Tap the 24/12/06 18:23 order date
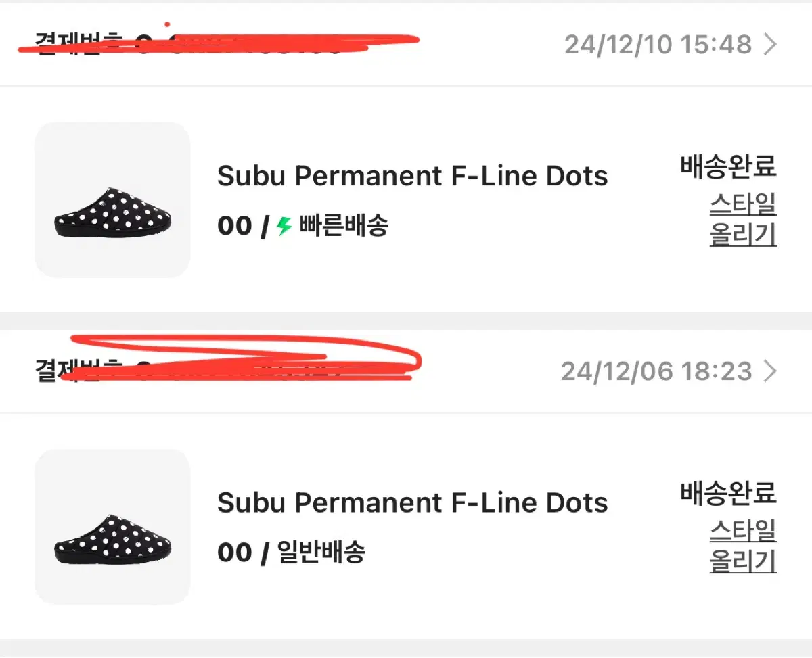Screen dimensions: 812x658 (656, 371)
